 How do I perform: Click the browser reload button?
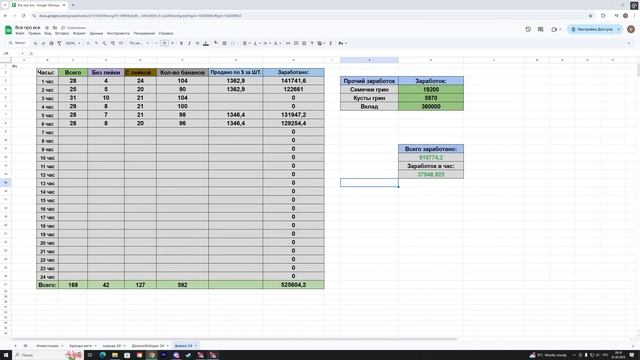pyautogui.click(x=23, y=16)
